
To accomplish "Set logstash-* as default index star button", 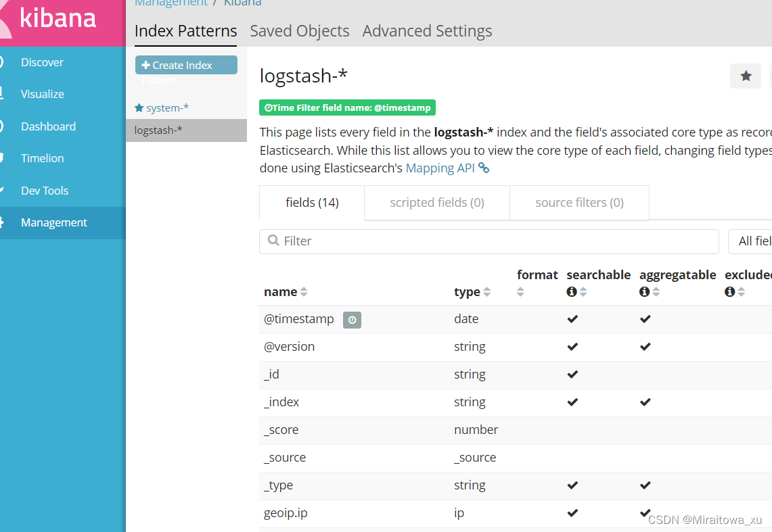I will click(746, 76).
